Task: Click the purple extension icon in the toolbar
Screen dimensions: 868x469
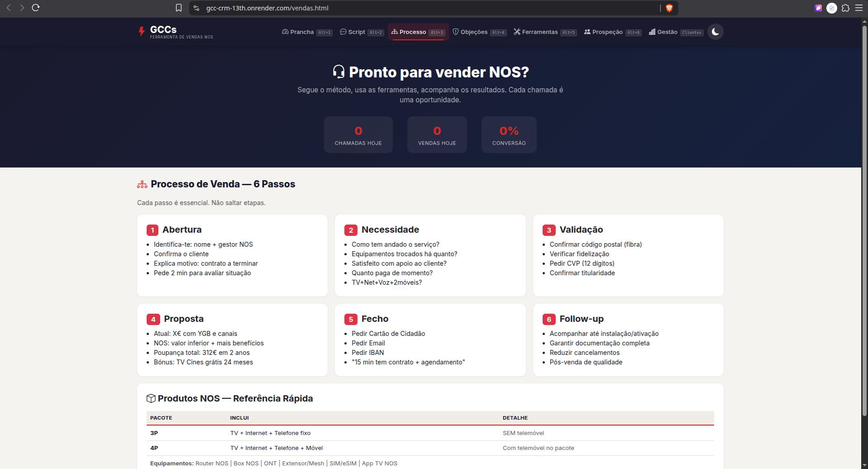Action: [818, 8]
